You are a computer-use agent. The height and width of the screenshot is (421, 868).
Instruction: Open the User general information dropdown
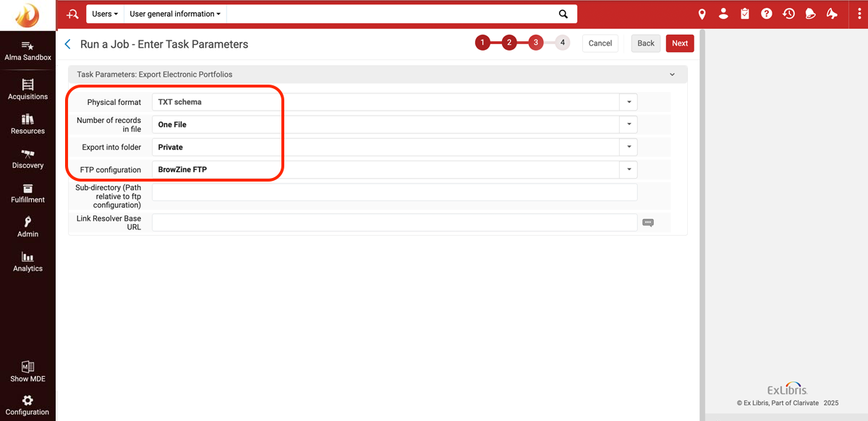click(175, 14)
